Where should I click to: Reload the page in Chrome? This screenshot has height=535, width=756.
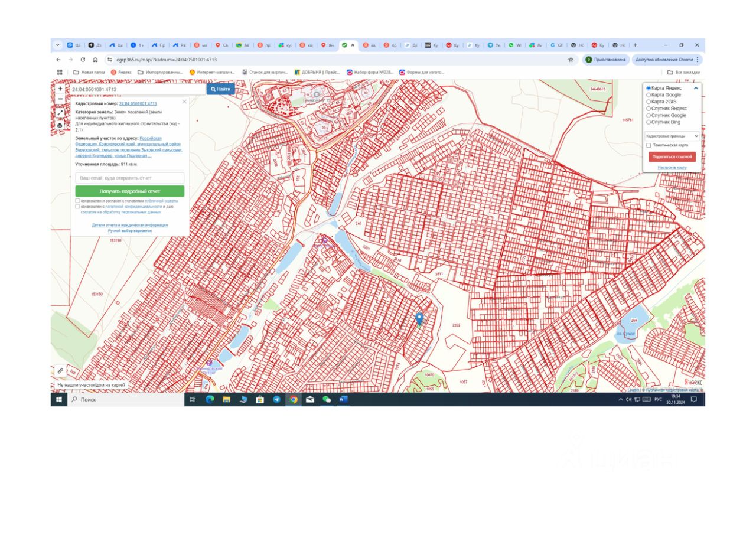83,60
